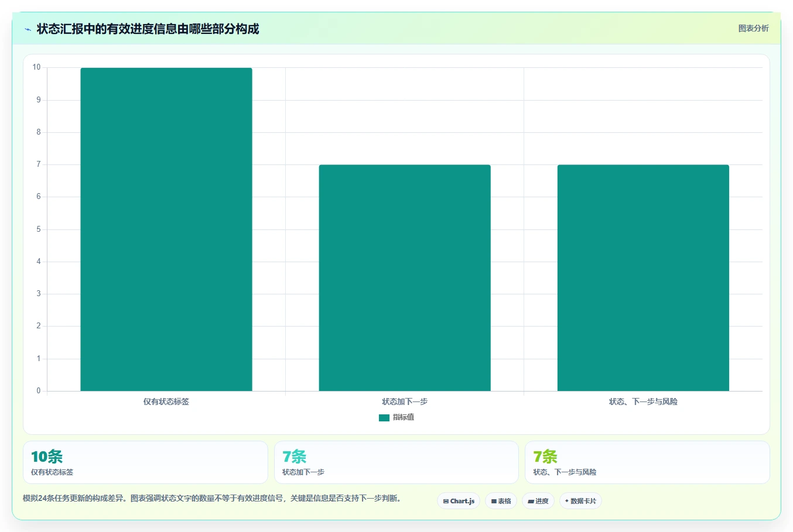Toggle the 指标值 legend color swatch
The height and width of the screenshot is (532, 793).
tap(384, 417)
